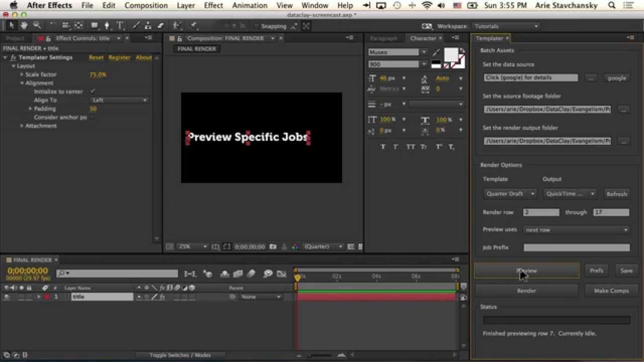The width and height of the screenshot is (644, 362).
Task: Switch to the Paragraph tab
Action: (x=383, y=38)
